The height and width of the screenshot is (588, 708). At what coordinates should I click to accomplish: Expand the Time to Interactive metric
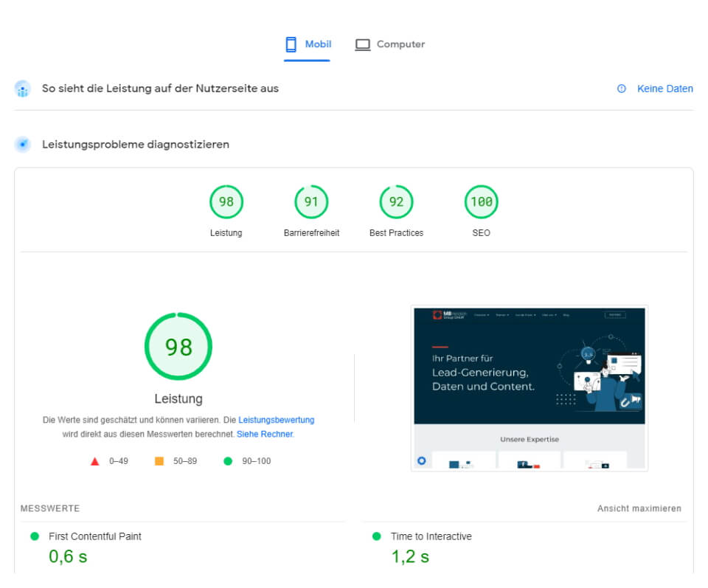pos(431,536)
